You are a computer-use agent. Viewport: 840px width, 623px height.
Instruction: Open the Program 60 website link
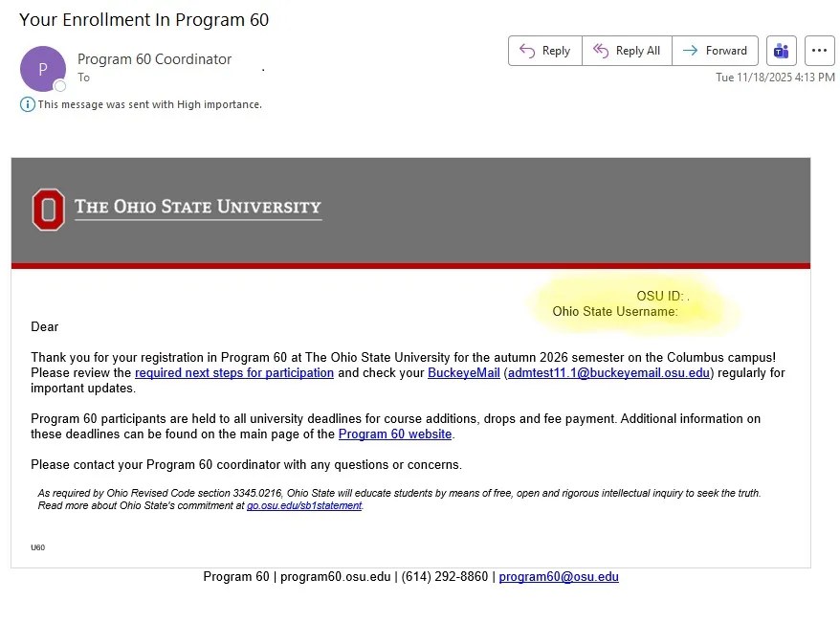click(x=395, y=434)
